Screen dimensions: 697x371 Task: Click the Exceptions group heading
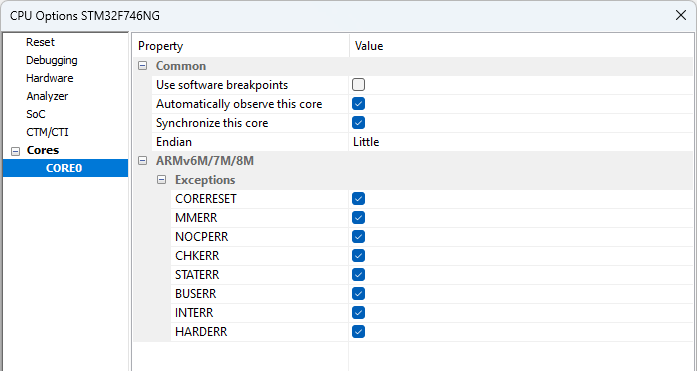(x=205, y=180)
